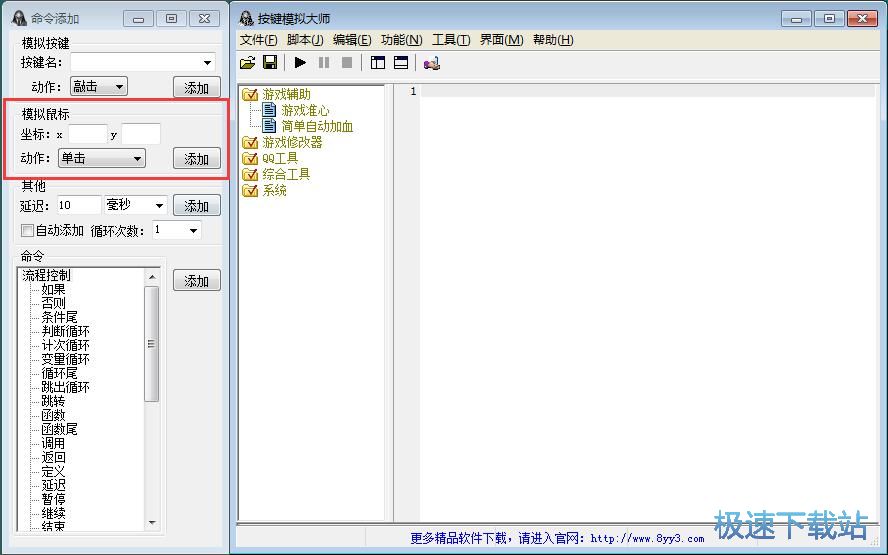Open the 工具(T) menu
Viewport: 888px width, 555px height.
click(x=451, y=40)
